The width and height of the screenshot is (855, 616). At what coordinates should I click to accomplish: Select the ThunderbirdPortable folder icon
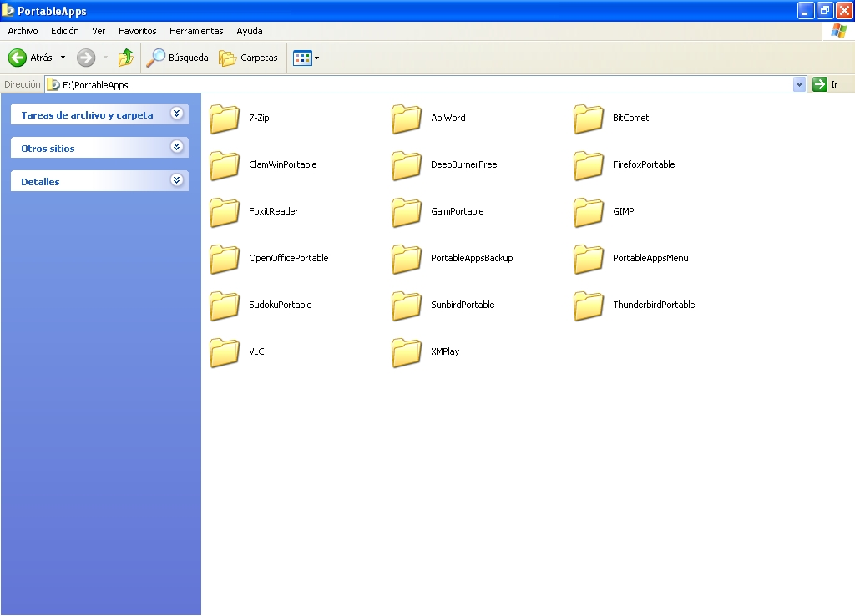click(x=589, y=305)
